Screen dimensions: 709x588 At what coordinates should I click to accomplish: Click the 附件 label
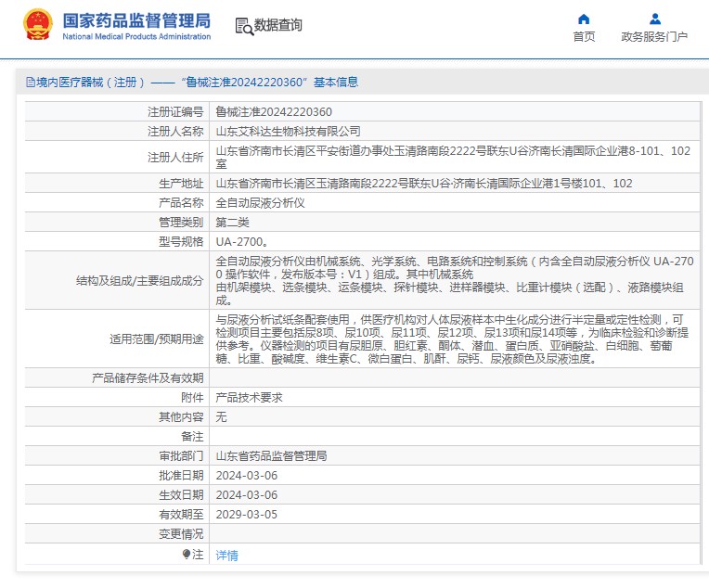192,397
